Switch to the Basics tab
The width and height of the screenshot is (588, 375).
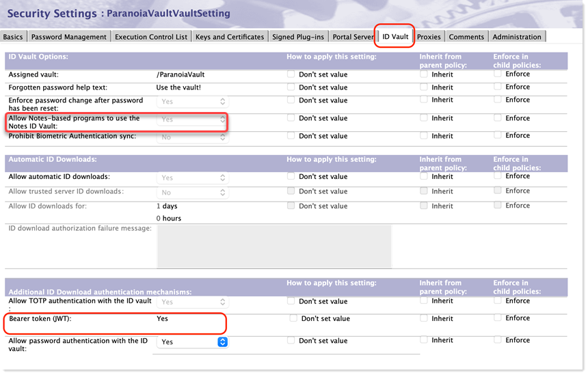tap(13, 37)
